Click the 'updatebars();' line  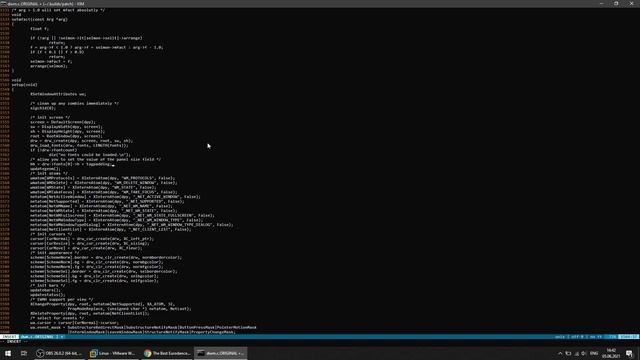[45, 290]
